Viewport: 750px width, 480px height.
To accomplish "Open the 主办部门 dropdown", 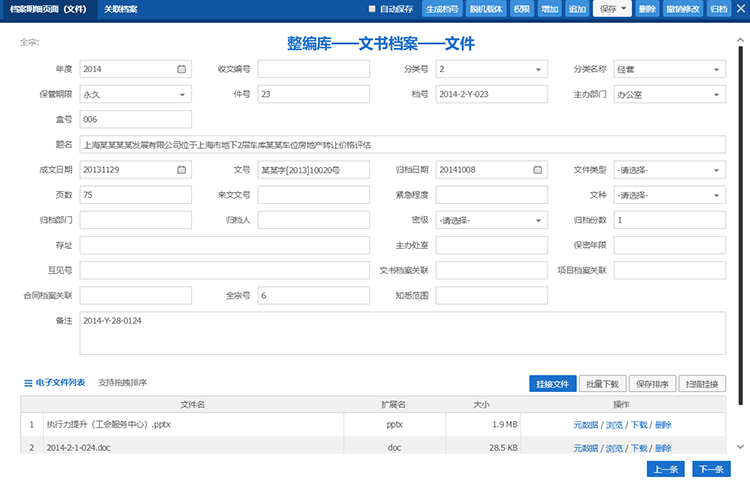I will (x=717, y=95).
